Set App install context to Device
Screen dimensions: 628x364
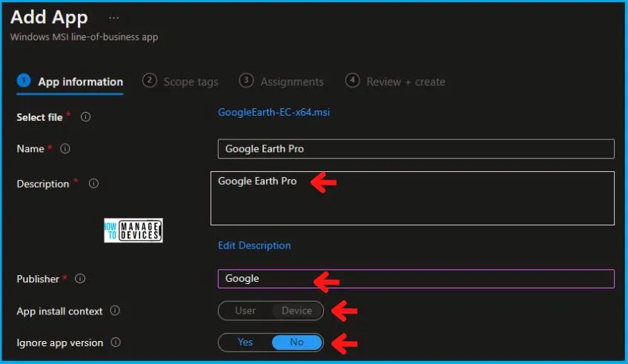(297, 311)
